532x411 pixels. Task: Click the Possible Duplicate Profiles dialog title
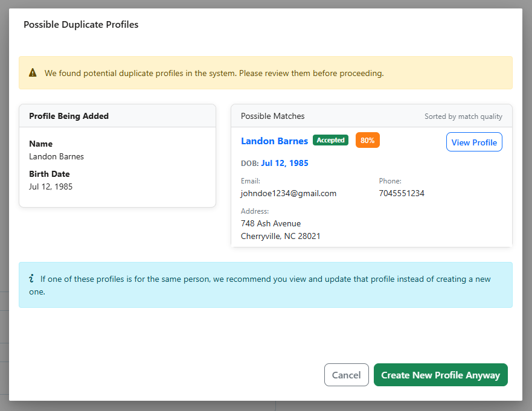pos(80,25)
